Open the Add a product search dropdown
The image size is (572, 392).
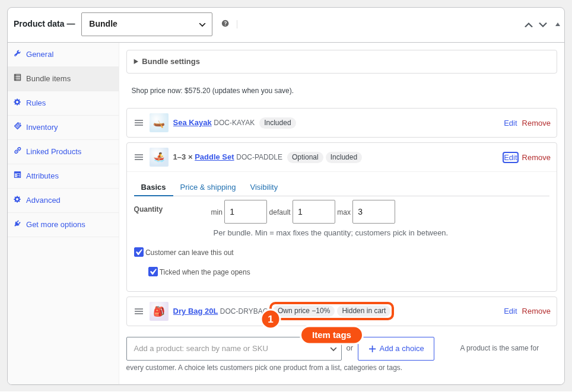pos(234,349)
